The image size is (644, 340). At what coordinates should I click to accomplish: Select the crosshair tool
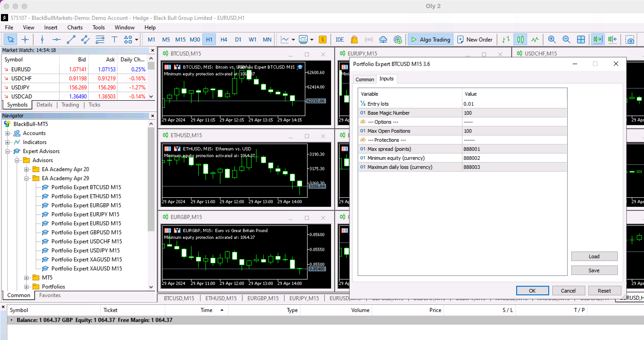click(x=25, y=40)
